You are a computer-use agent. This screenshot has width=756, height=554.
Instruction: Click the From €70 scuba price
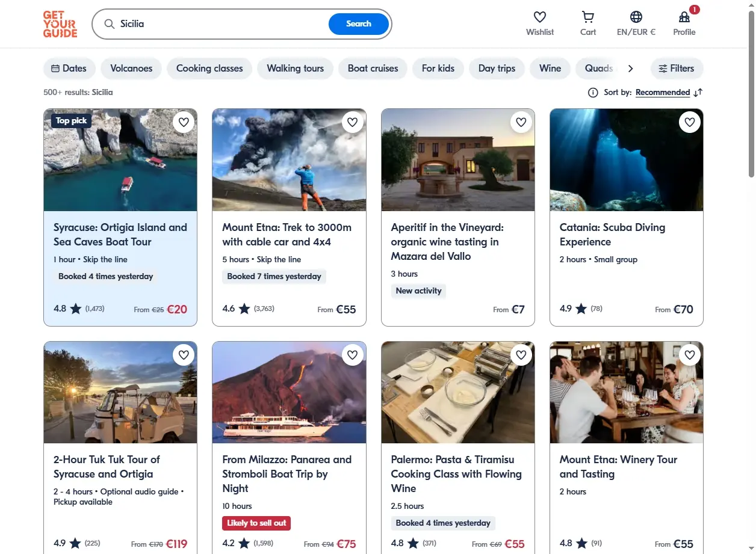coord(674,310)
